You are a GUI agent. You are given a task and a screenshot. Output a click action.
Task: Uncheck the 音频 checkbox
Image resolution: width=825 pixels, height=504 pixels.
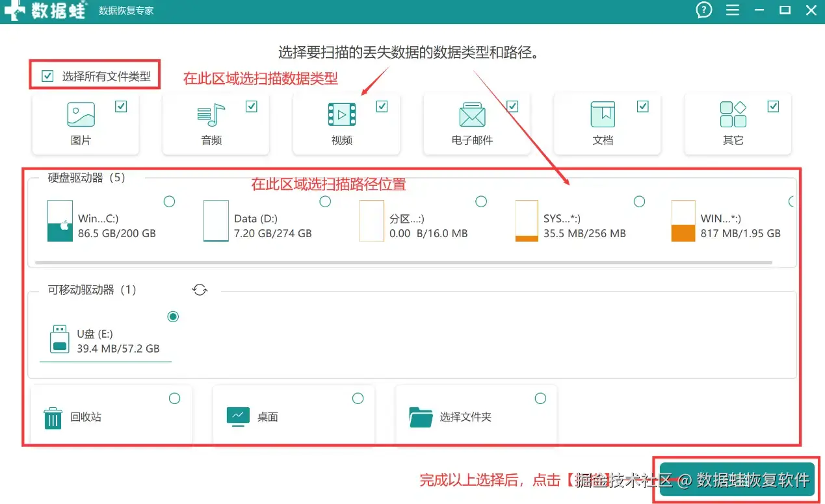click(252, 107)
